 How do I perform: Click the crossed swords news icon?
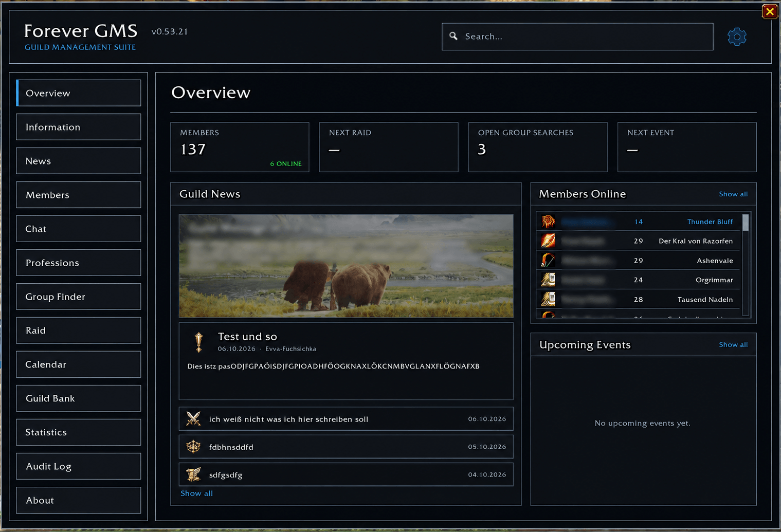point(193,419)
